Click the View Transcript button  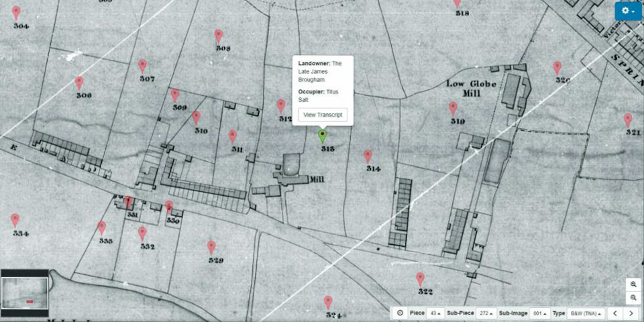(x=323, y=115)
